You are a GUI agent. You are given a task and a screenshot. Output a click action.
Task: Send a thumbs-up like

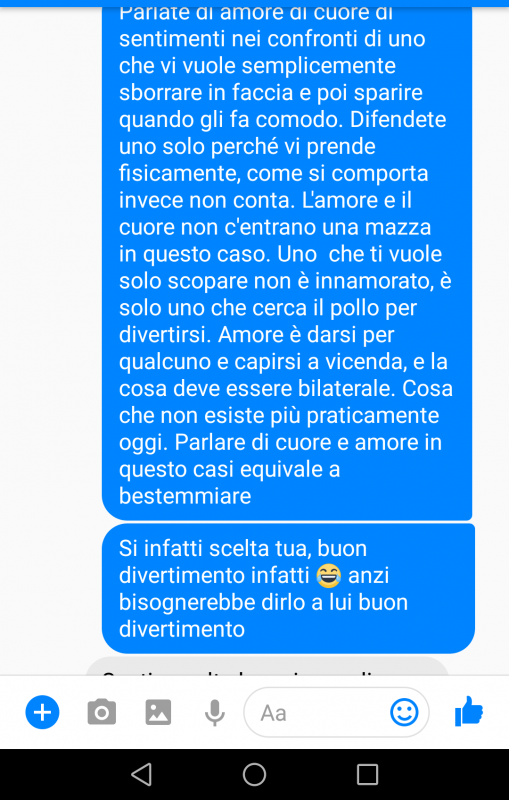pos(469,711)
